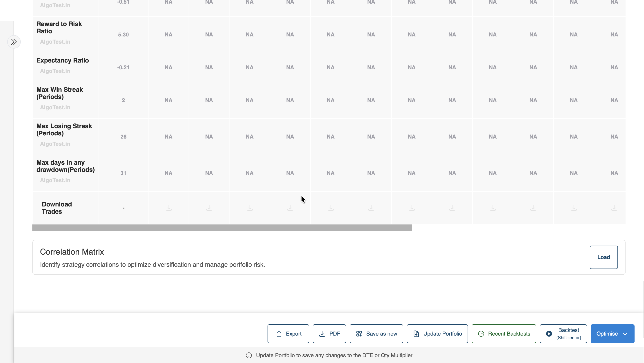Open Recent Backtests
Image resolution: width=644 pixels, height=363 pixels.
click(x=504, y=334)
